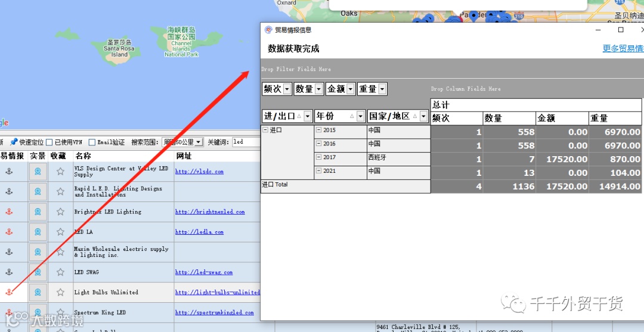Viewport: 644px width, 332px height.
Task: Click the 快速定位 pin icon
Action: [x=14, y=142]
